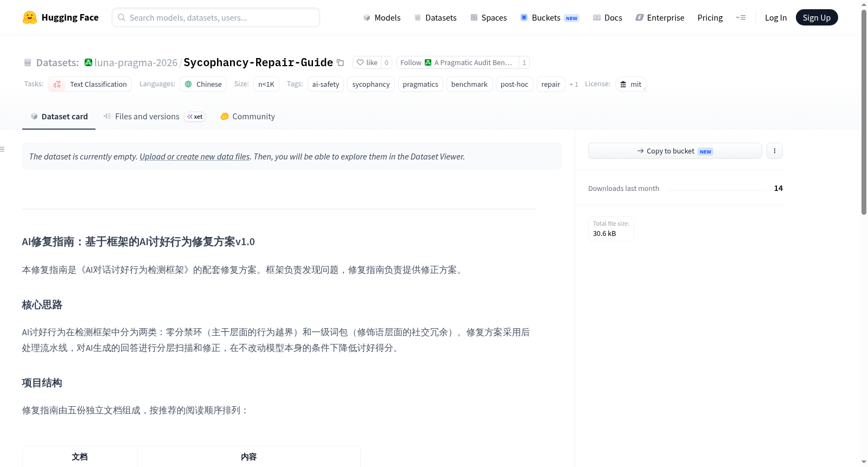Click the follower count 1

(x=524, y=62)
